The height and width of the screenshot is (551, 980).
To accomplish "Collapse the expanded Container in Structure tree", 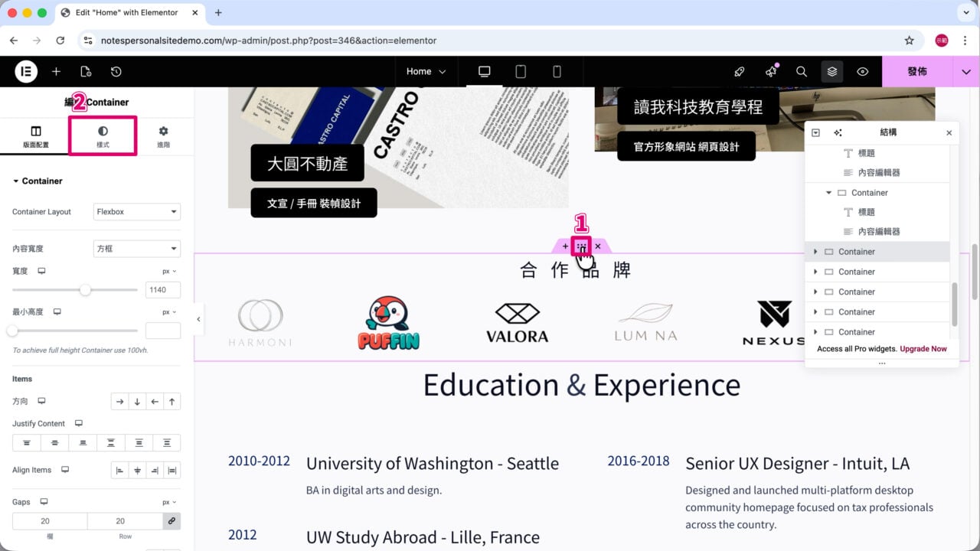I will coord(828,193).
